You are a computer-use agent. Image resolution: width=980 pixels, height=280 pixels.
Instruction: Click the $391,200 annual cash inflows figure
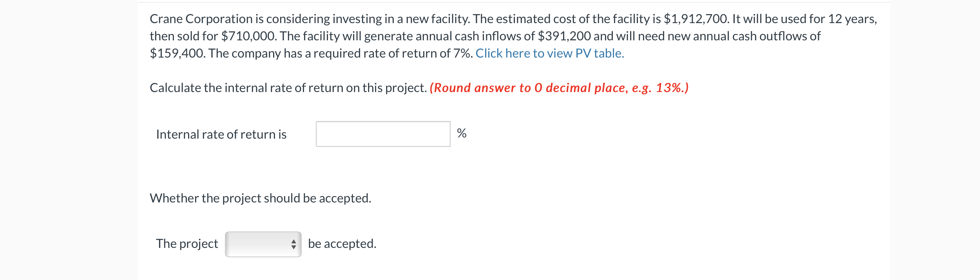[564, 36]
